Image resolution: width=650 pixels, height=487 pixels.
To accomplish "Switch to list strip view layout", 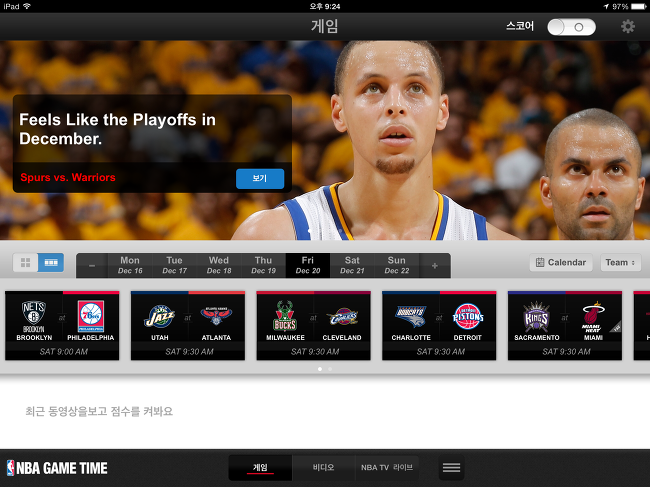I will 51,262.
